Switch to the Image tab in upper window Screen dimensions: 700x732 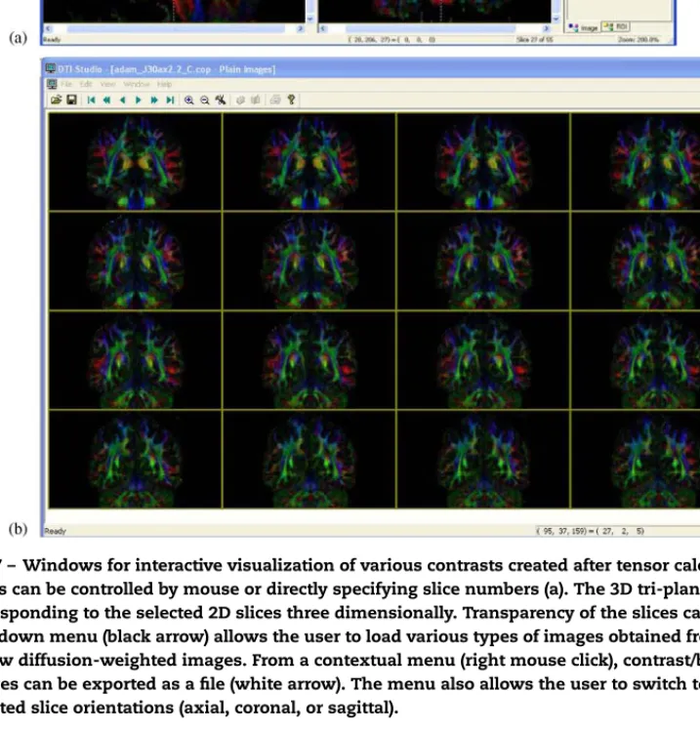point(583,28)
